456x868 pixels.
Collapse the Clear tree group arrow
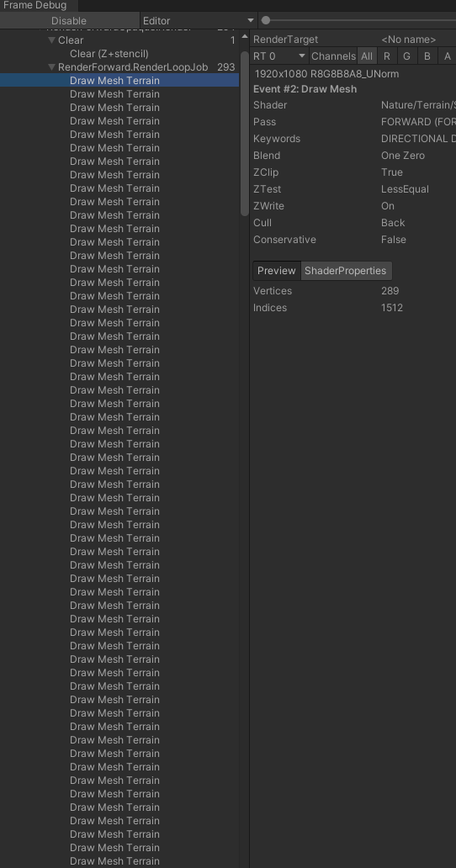[x=51, y=40]
